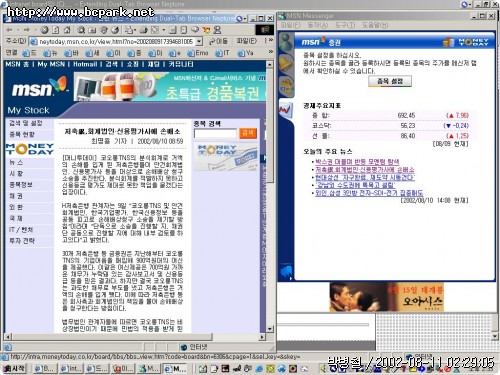Viewport: 500px width, 375px height.
Task: Click the orange 검색 button next to the stock search
Action: click(x=248, y=133)
